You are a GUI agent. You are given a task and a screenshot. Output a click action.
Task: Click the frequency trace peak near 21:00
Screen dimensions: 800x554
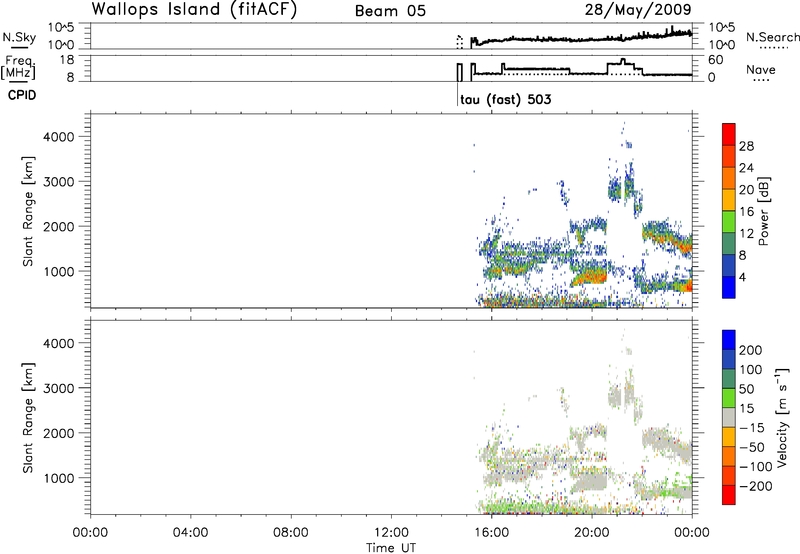(x=622, y=61)
